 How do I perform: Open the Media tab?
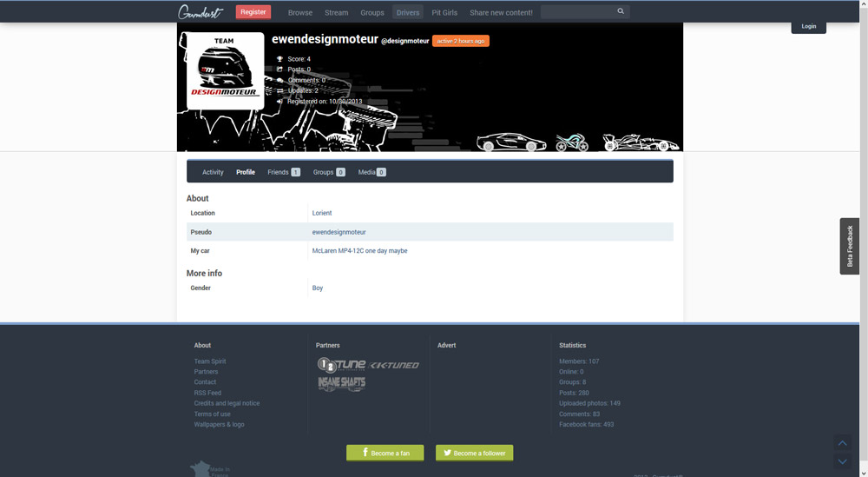click(372, 172)
